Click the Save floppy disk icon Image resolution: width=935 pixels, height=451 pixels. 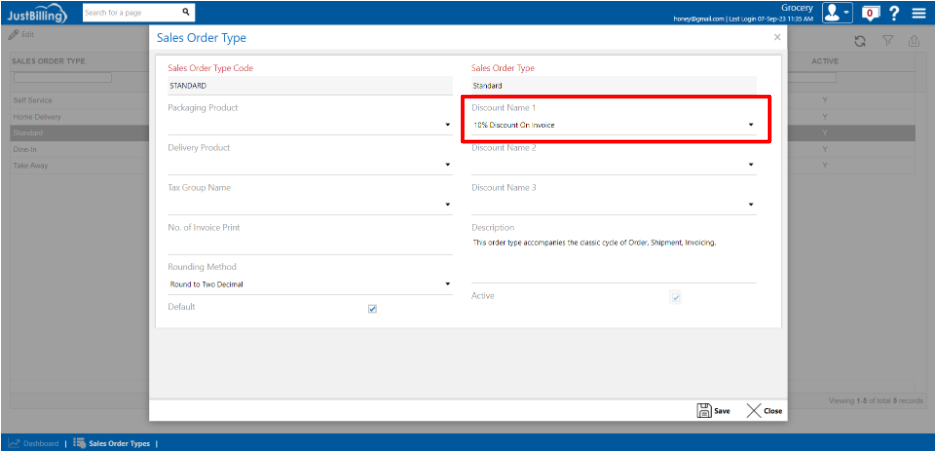point(704,410)
